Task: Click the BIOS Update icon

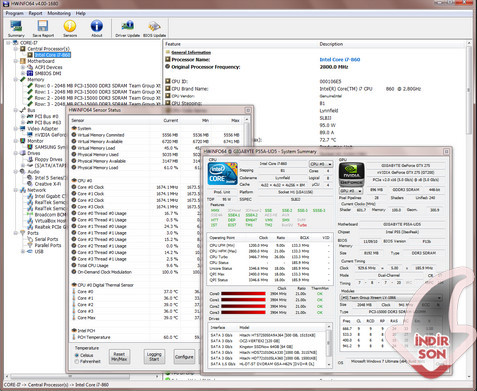Action: 154,26
